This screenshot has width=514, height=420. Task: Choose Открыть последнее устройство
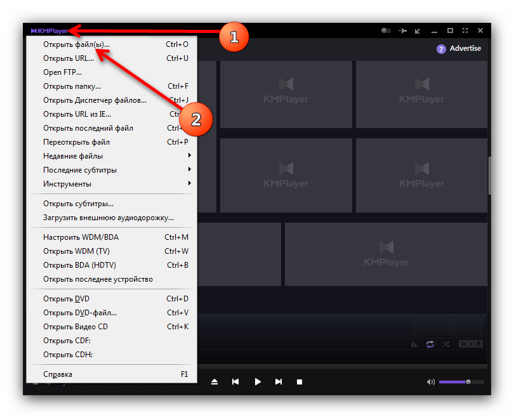[112, 279]
